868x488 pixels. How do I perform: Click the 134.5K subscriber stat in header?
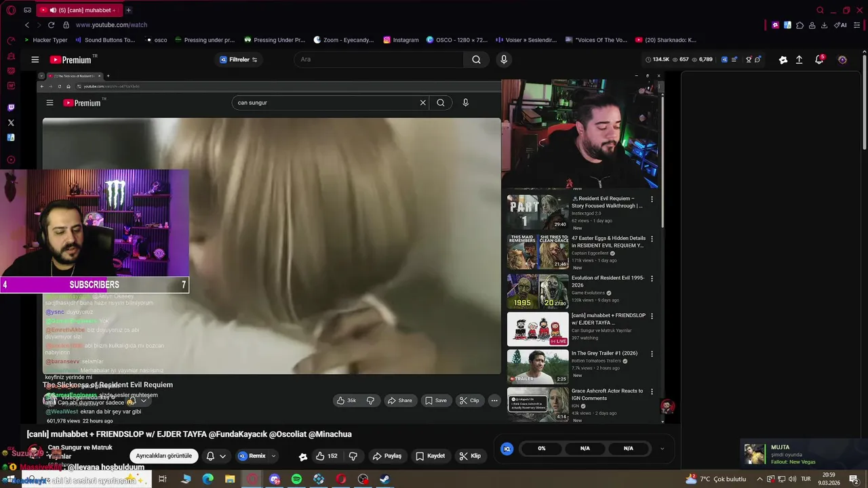657,60
